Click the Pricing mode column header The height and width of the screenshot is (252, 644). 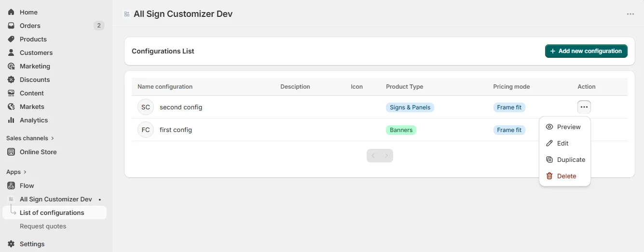click(511, 87)
